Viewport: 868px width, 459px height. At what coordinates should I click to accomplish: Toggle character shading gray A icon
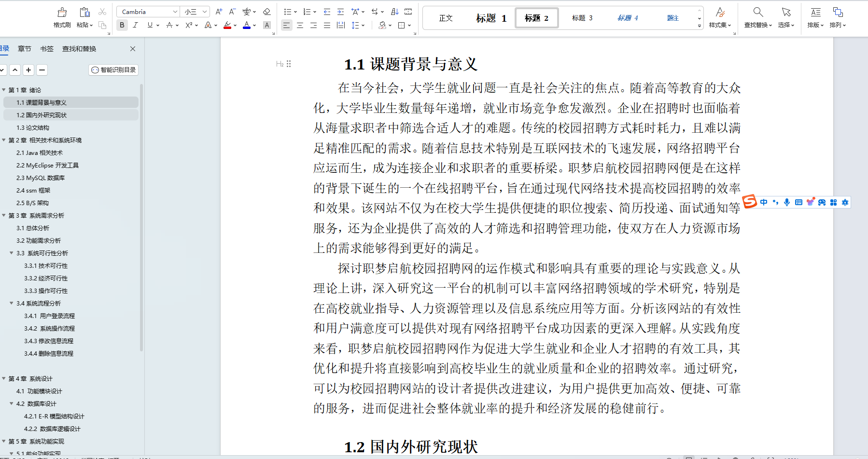[267, 25]
